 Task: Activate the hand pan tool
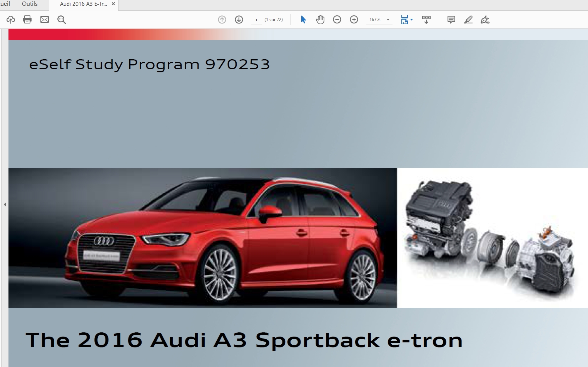click(x=320, y=20)
